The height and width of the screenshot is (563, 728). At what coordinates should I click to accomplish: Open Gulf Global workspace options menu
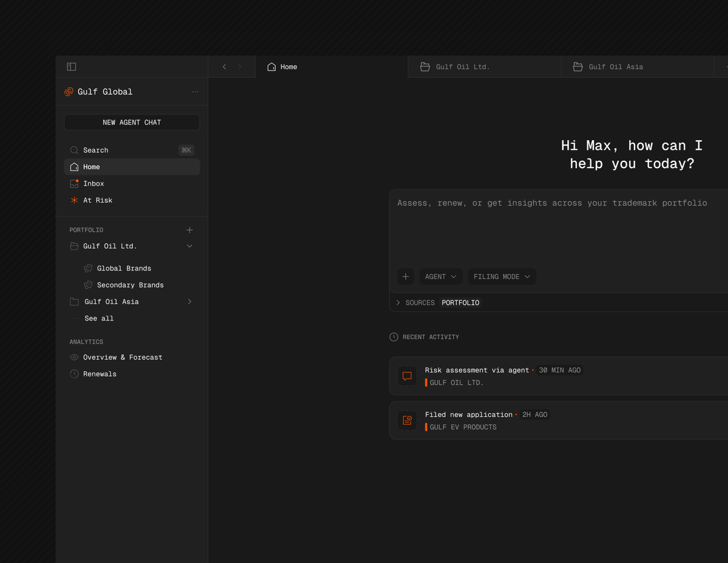[195, 92]
